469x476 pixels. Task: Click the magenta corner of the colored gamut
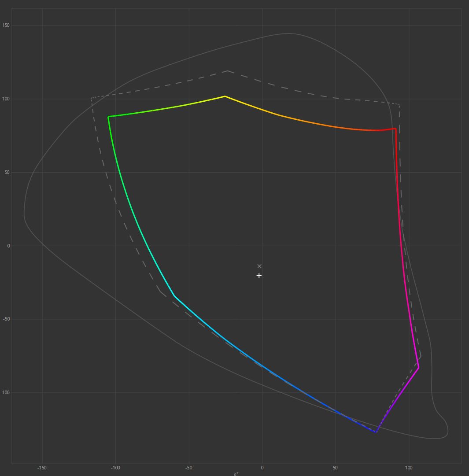pos(418,368)
